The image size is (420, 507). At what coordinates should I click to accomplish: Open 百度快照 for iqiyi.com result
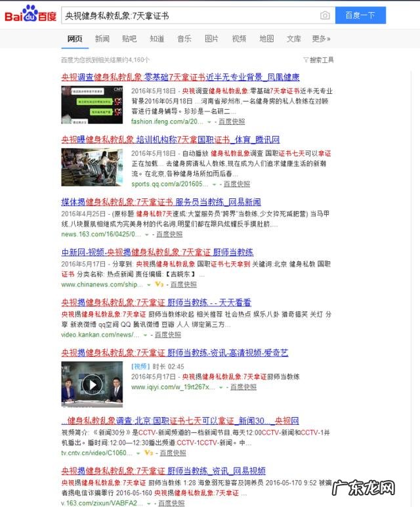[243, 387]
